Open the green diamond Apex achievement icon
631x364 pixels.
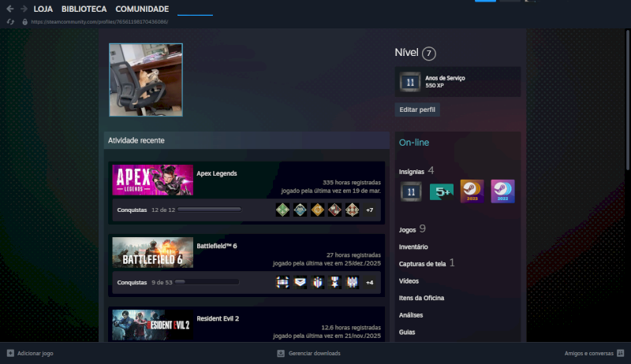click(282, 210)
